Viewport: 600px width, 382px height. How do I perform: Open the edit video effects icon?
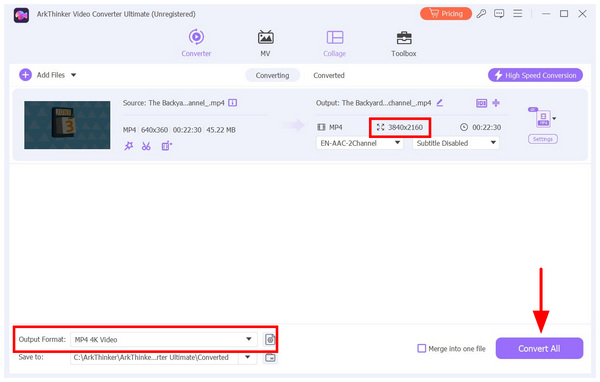(166, 146)
